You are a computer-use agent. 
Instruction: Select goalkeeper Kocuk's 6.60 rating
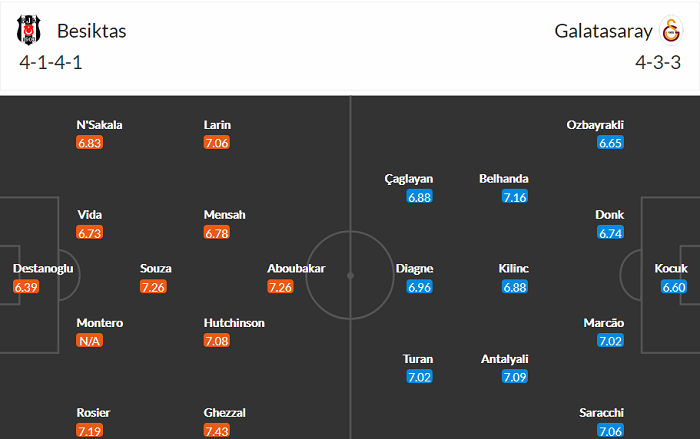pyautogui.click(x=674, y=287)
